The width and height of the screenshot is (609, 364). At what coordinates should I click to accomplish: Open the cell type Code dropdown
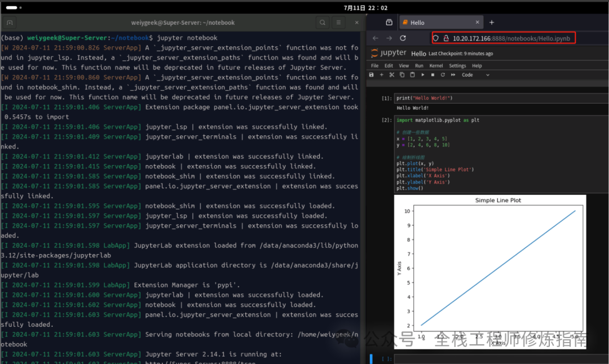click(475, 75)
